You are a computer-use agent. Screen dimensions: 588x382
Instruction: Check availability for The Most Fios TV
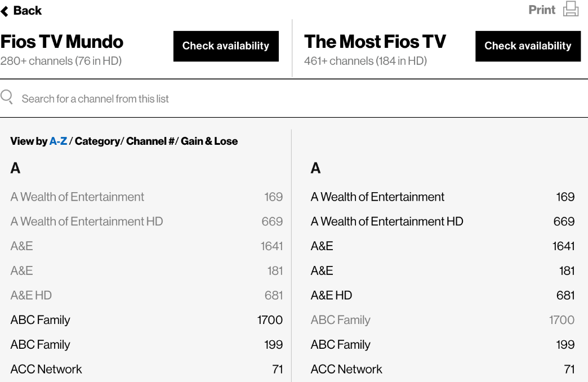pos(528,46)
